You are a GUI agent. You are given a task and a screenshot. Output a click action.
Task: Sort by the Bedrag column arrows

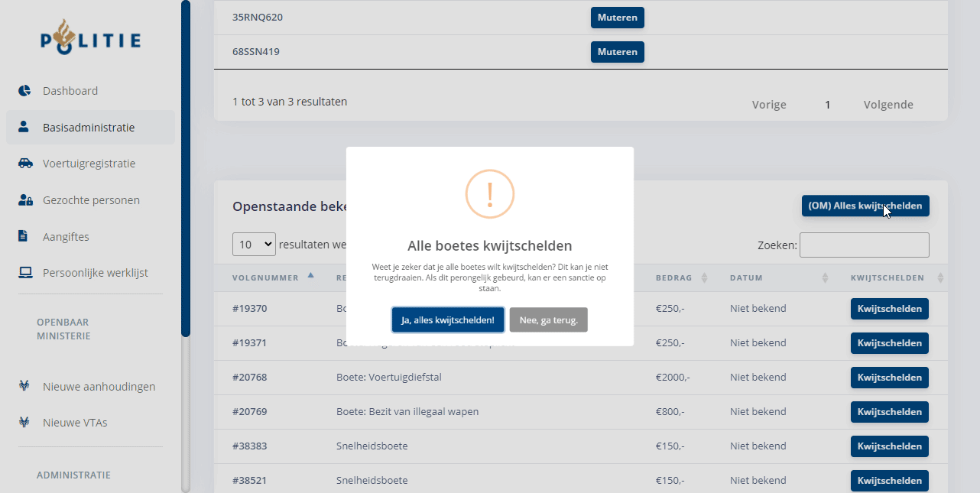coord(704,277)
